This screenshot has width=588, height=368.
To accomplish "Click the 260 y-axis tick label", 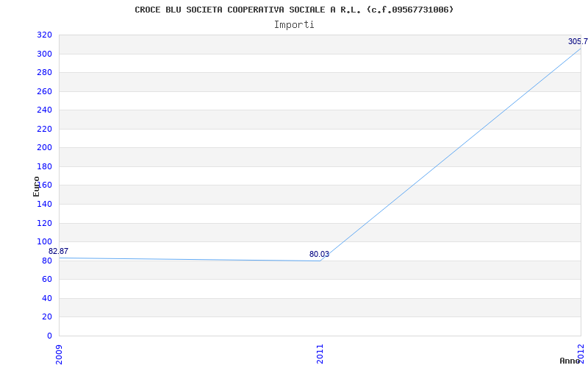I will 44,91.
